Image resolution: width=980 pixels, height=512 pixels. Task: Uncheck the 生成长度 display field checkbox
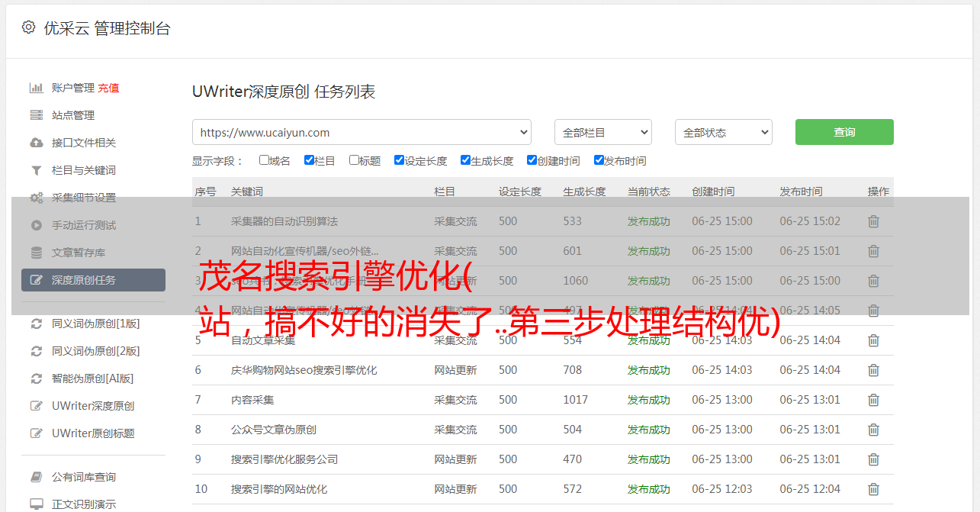coord(465,160)
